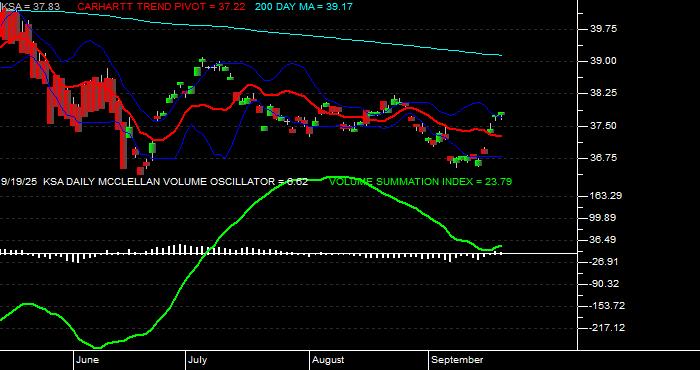Click the 9/19/25 date label
This screenshot has width=700, height=370.
tap(19, 182)
